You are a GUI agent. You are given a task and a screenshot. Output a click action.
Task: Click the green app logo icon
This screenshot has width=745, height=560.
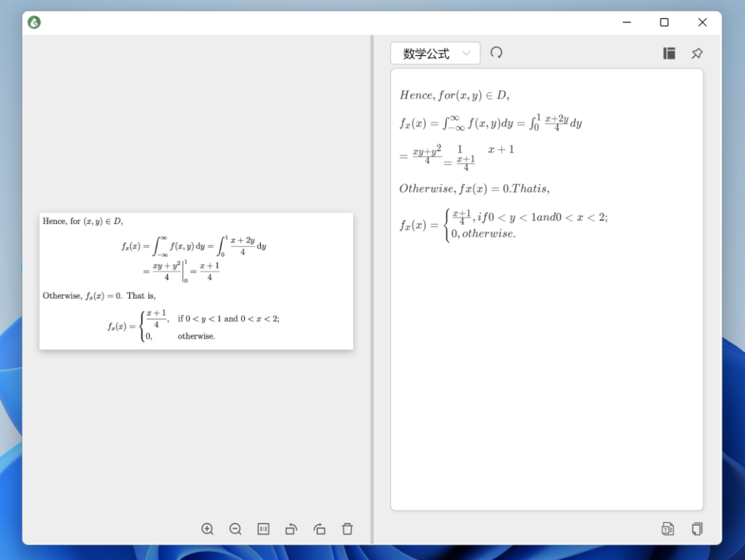(x=34, y=22)
